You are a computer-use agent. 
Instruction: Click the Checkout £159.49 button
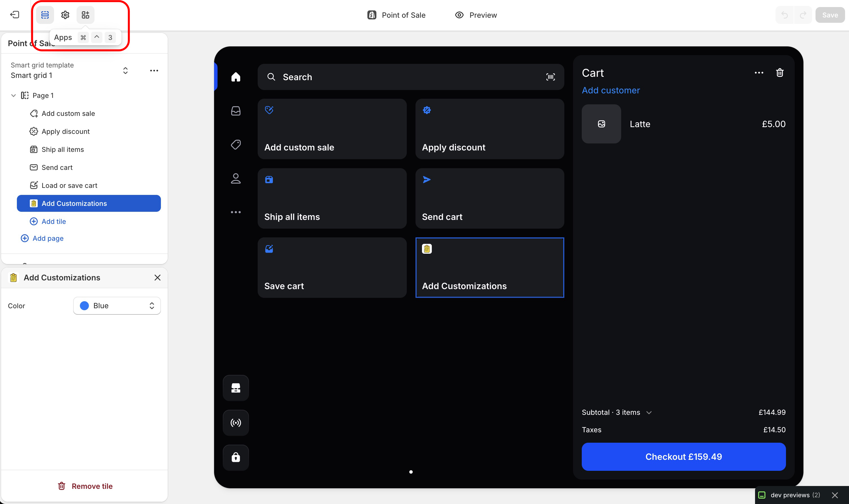(684, 457)
